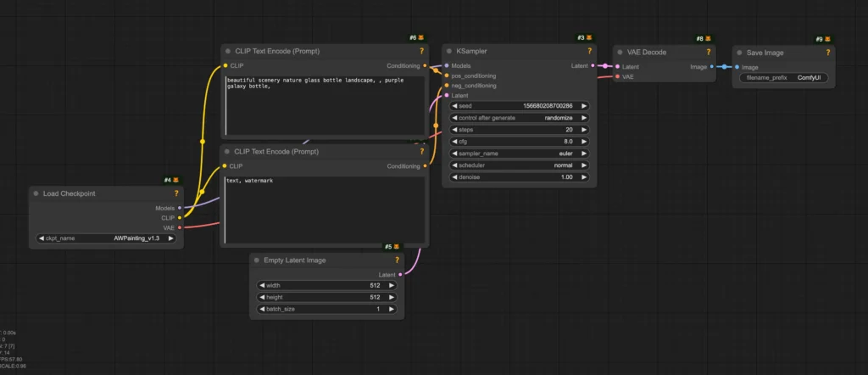Click the VAE output socket on Load Checkpoint

(x=180, y=227)
